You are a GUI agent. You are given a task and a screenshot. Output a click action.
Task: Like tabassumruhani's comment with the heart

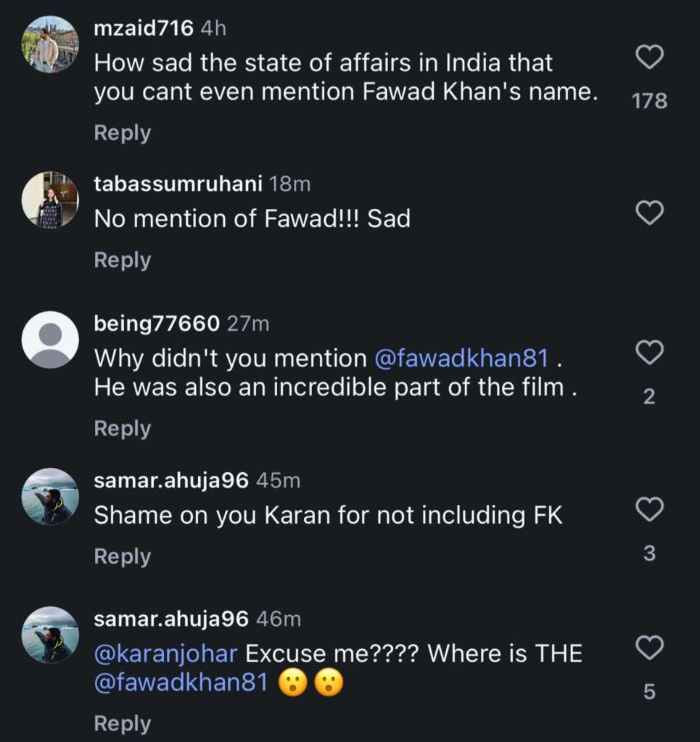click(x=649, y=213)
